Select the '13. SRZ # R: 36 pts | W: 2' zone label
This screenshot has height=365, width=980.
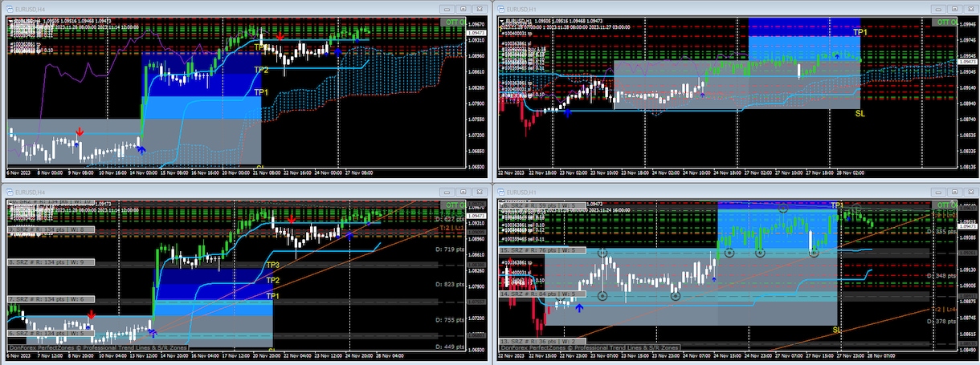point(542,341)
